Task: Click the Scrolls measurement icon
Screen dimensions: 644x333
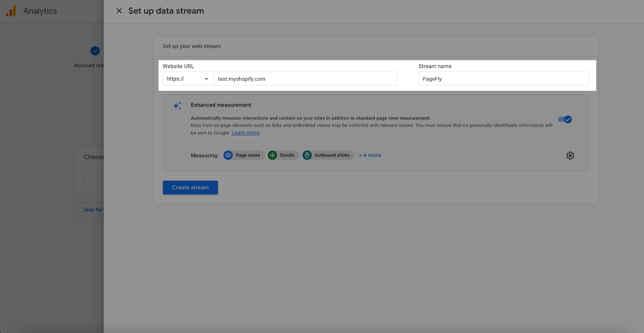Action: pyautogui.click(x=272, y=155)
